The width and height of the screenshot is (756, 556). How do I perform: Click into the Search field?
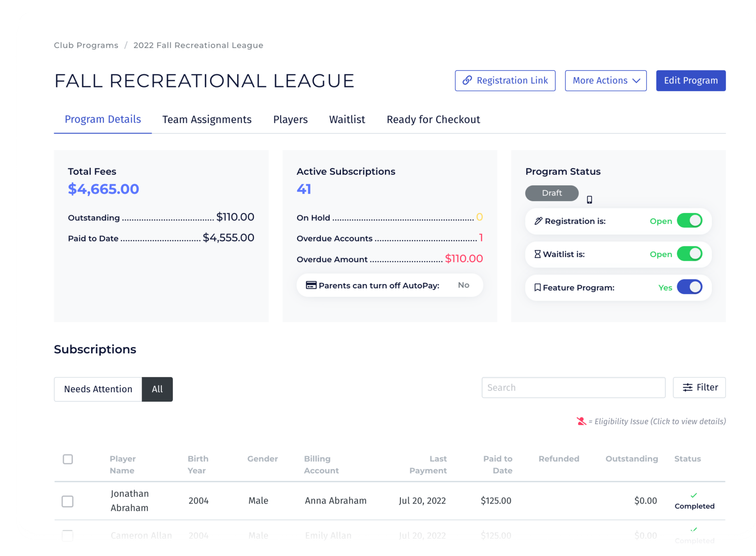(x=574, y=388)
